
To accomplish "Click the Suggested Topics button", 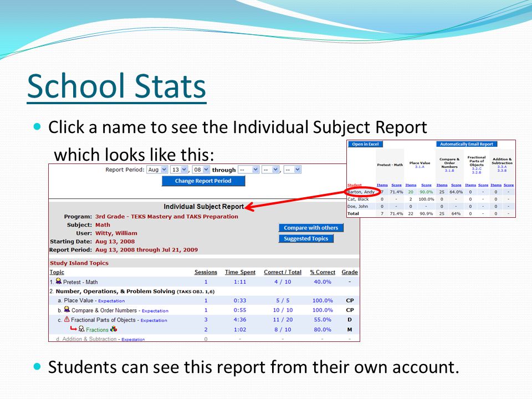I will point(306,238).
